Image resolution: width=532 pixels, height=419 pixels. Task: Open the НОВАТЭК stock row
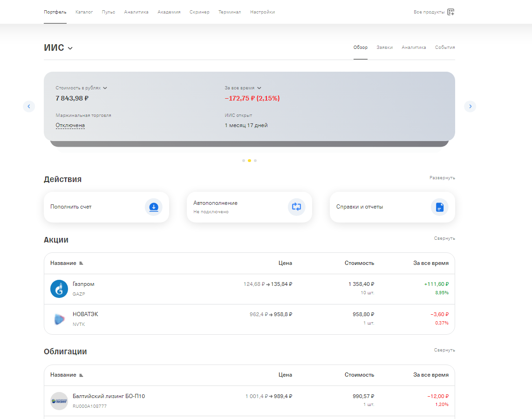coord(249,319)
